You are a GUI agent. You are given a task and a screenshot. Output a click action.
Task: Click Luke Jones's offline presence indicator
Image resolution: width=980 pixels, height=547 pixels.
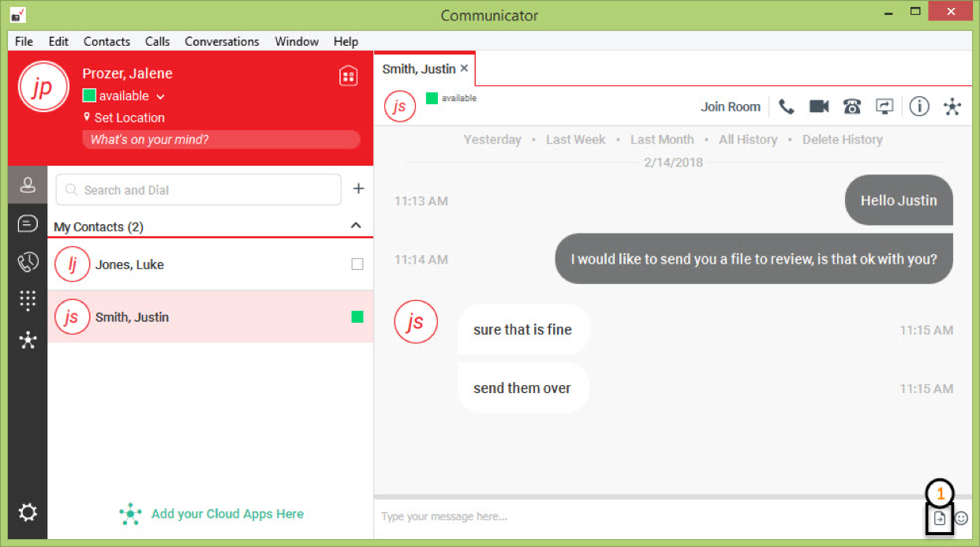click(x=357, y=264)
